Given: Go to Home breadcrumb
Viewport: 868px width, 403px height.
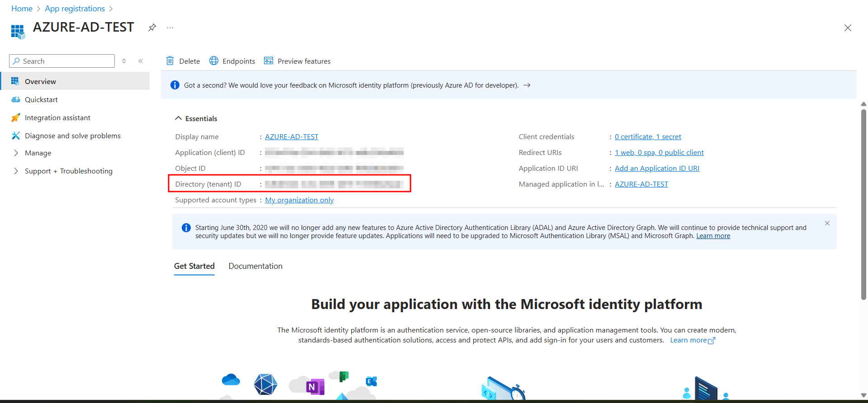Looking at the screenshot, I should 22,9.
